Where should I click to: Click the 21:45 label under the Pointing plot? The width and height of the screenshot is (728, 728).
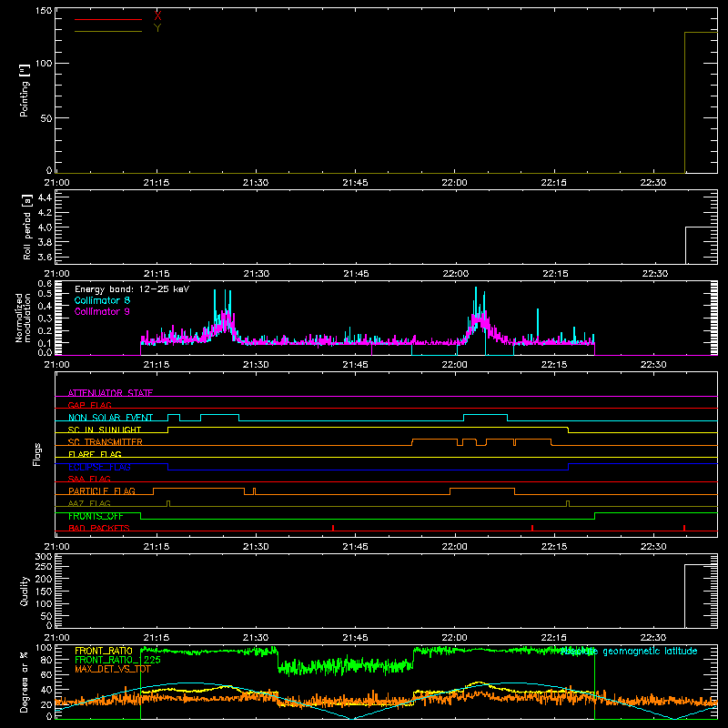pos(355,183)
